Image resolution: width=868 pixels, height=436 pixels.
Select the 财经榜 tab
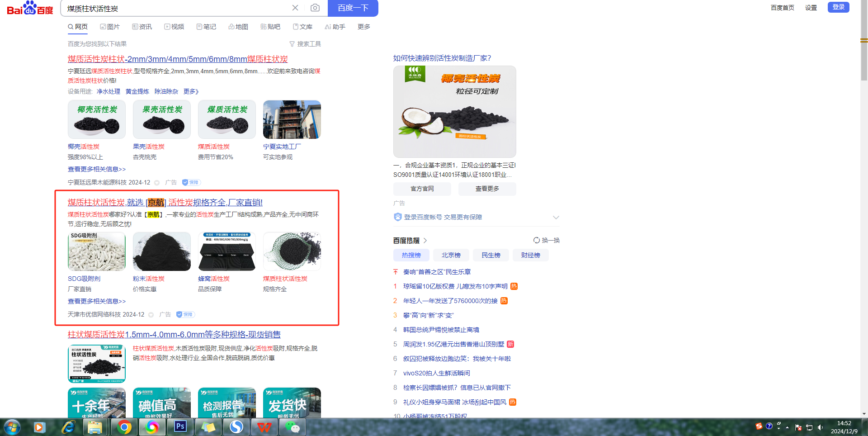tap(531, 255)
